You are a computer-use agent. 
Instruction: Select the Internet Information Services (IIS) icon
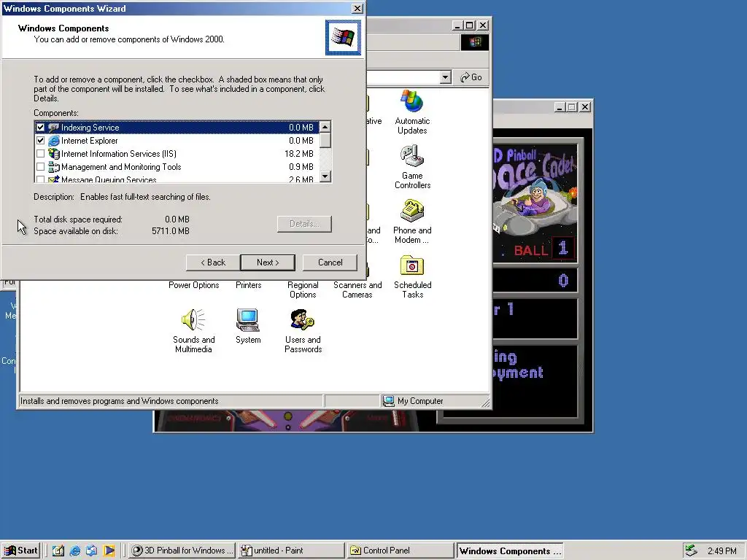pos(54,154)
